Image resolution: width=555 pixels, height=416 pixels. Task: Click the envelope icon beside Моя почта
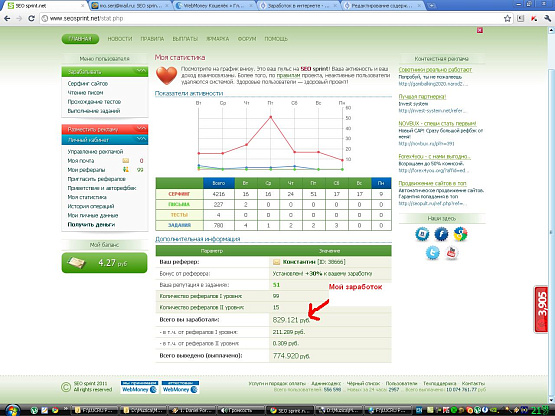[126, 161]
